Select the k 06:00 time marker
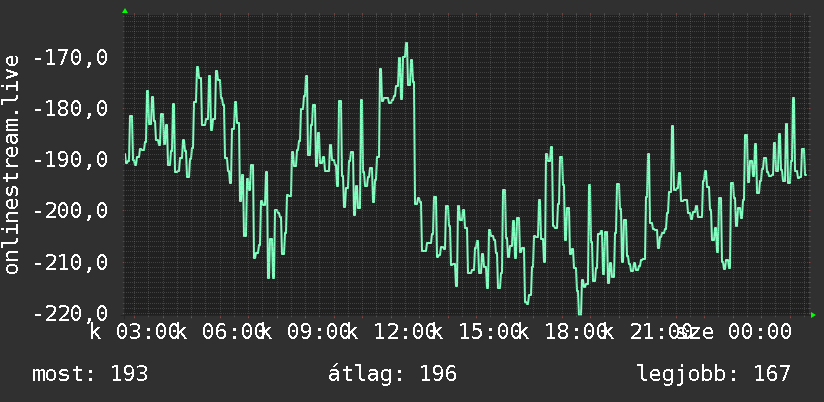Image resolution: width=824 pixels, height=402 pixels. point(220,332)
